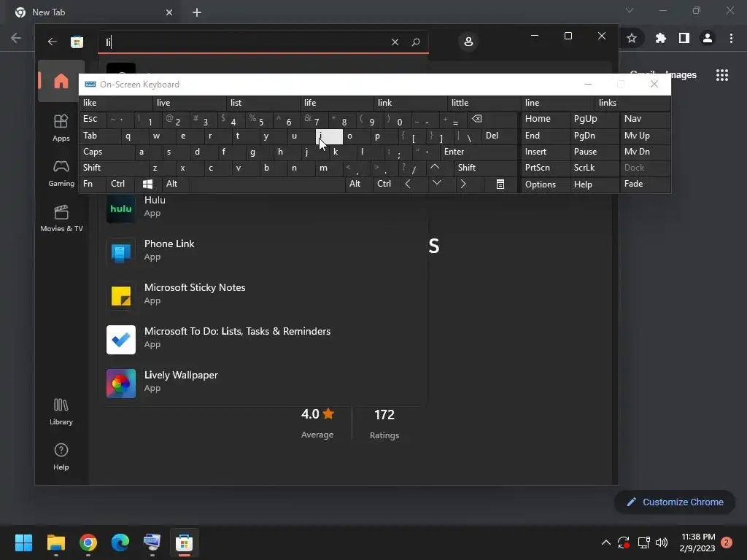The image size is (747, 560).
Task: Click the spacebar on On-Screen Keyboard
Action: (267, 184)
